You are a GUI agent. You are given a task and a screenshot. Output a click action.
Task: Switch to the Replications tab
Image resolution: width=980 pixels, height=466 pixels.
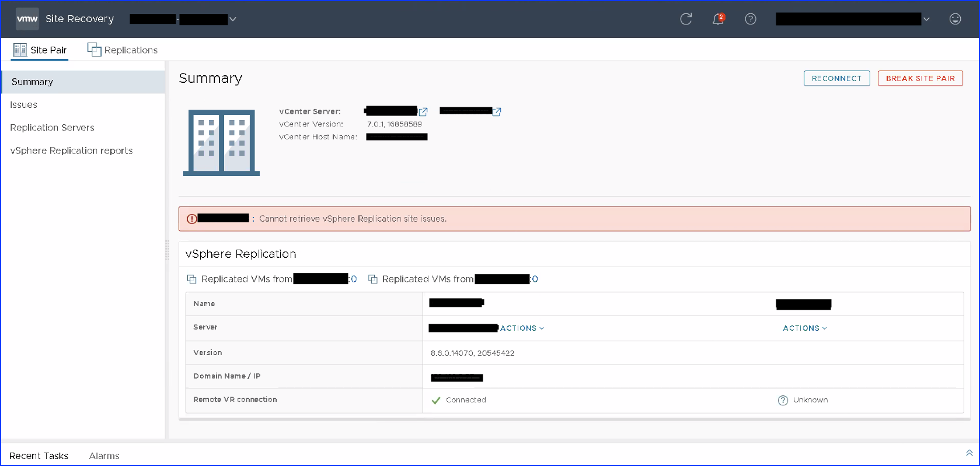click(123, 50)
